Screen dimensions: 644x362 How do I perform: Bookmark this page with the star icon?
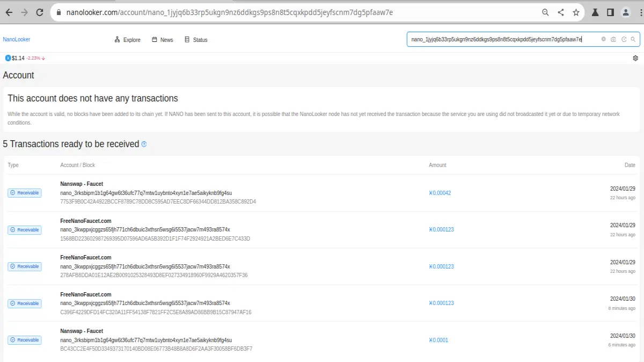[x=576, y=12]
